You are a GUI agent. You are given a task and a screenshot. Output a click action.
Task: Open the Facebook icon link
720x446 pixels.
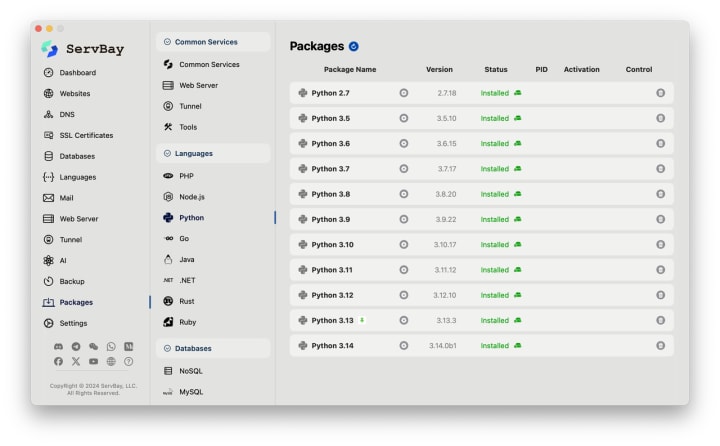[x=58, y=361]
